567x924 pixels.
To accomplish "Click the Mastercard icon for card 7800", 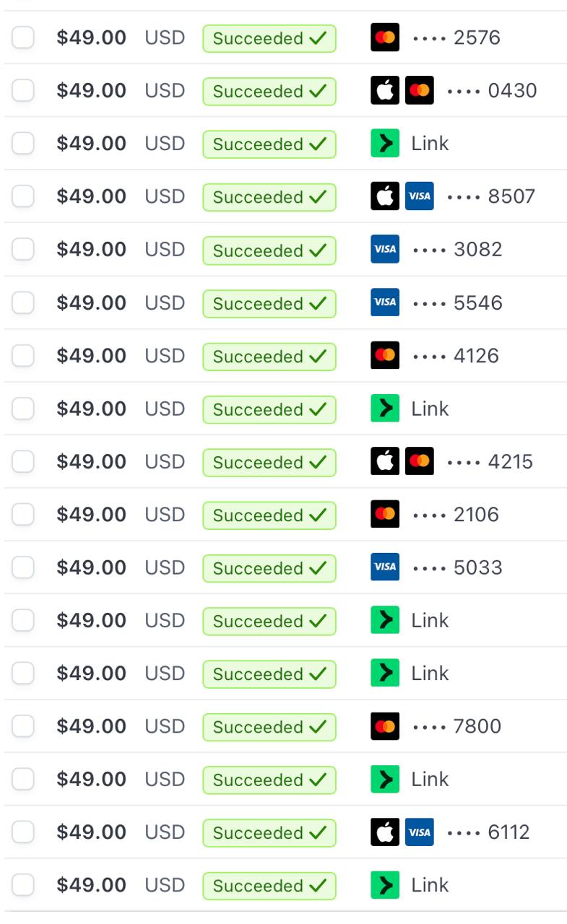I will click(x=385, y=726).
